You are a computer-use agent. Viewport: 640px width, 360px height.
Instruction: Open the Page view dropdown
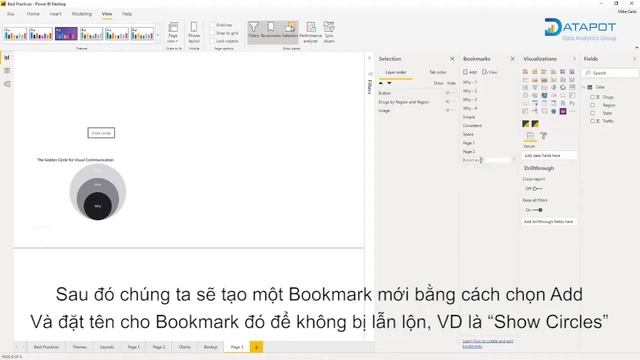pos(173,32)
